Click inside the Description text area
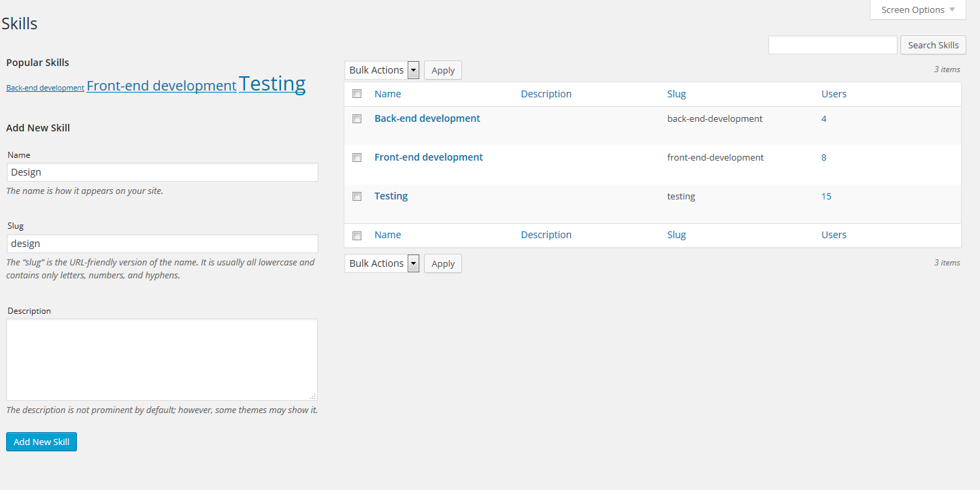The height and width of the screenshot is (490, 980). click(x=162, y=359)
